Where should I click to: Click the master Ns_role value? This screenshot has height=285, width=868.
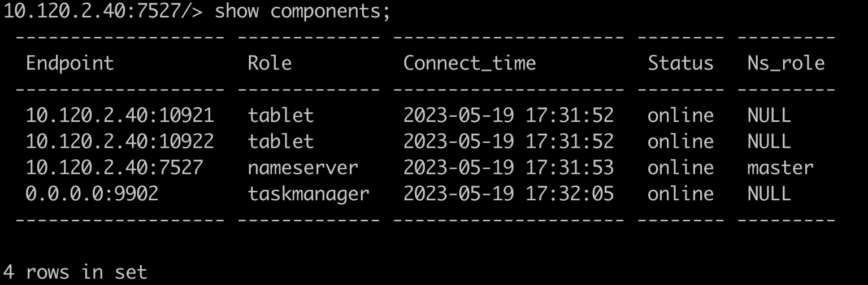[x=780, y=168]
